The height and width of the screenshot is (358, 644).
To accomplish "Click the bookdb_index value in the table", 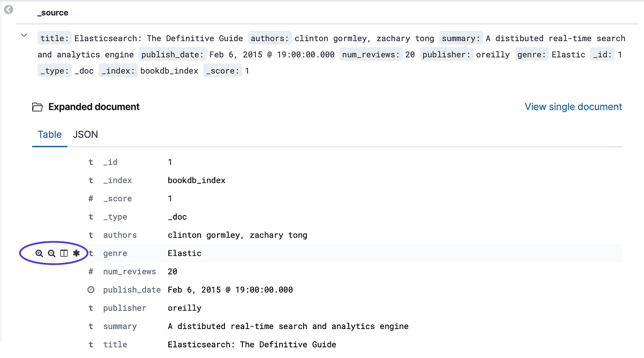I will coord(197,181).
